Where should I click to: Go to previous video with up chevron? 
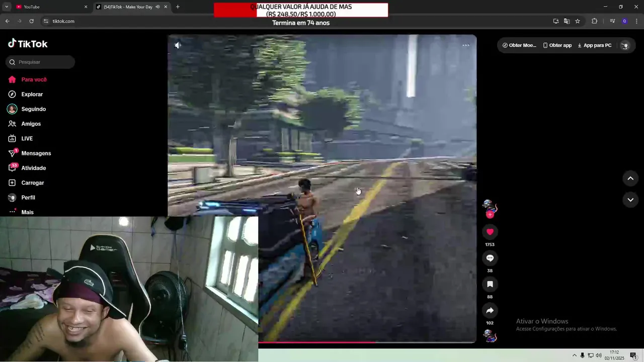630,178
